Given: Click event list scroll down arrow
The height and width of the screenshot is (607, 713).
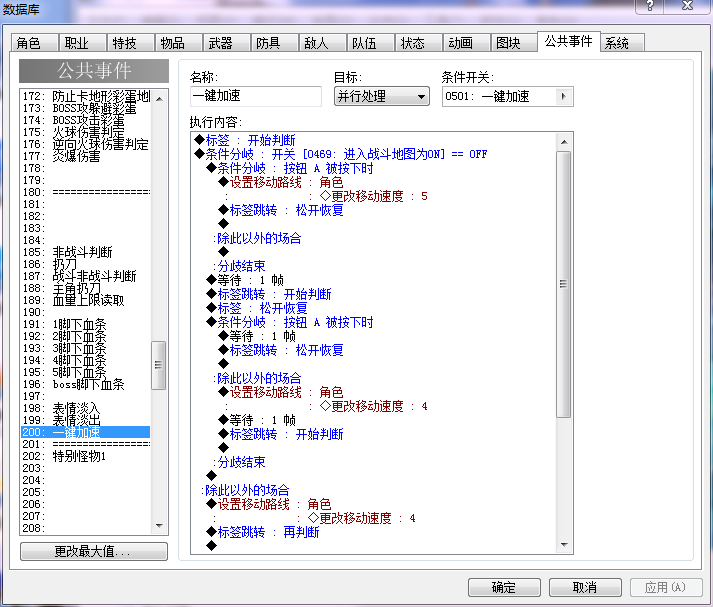Looking at the screenshot, I should click(x=159, y=526).
